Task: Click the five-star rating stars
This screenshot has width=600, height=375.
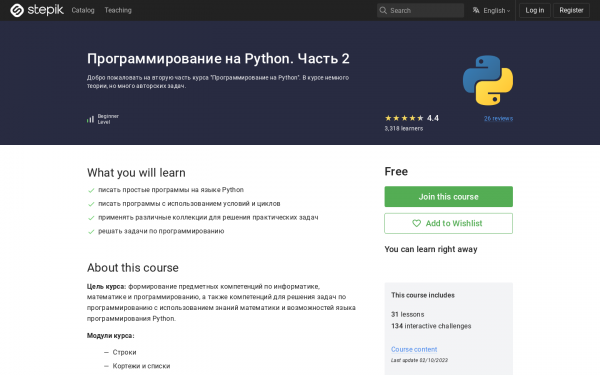Action: point(404,118)
